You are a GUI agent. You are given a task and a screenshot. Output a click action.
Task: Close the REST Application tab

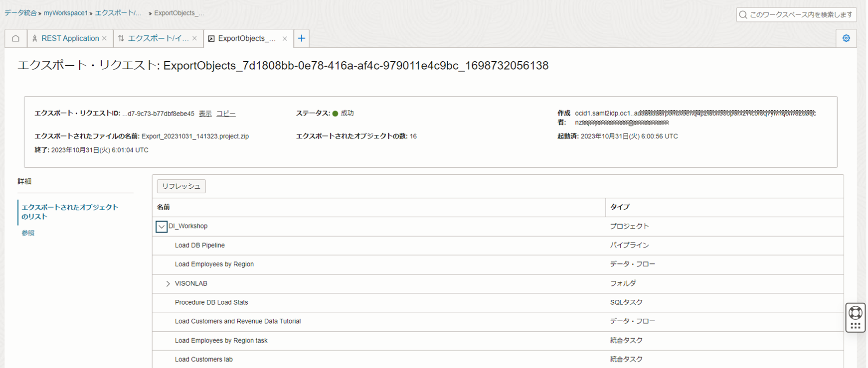[104, 38]
